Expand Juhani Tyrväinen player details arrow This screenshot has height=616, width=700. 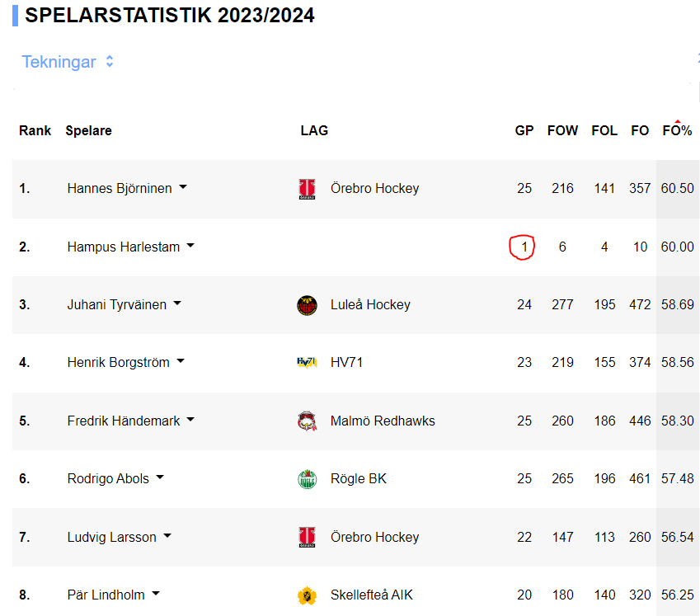click(177, 303)
